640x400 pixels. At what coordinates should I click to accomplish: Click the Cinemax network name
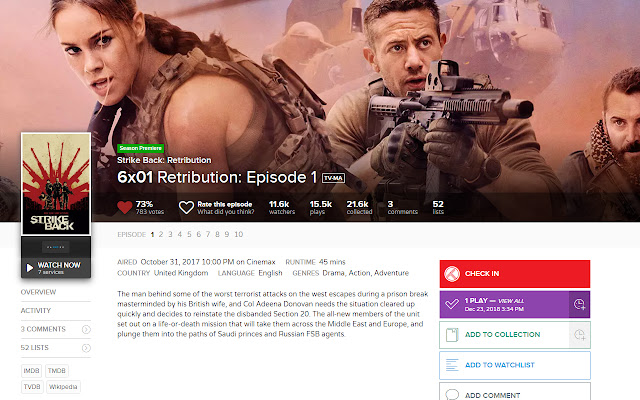(261, 262)
